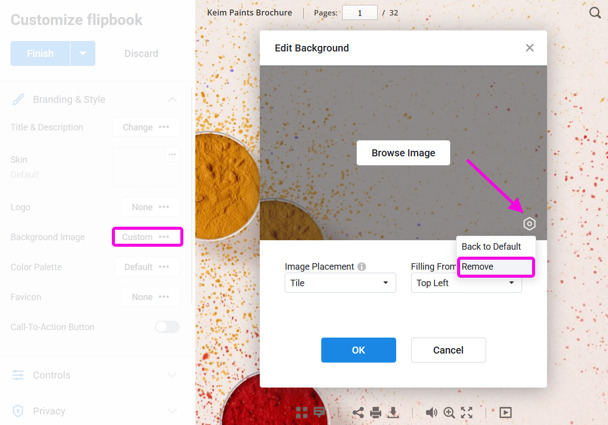608x425 pixels.
Task: Click the search magnifier icon
Action: [594, 13]
